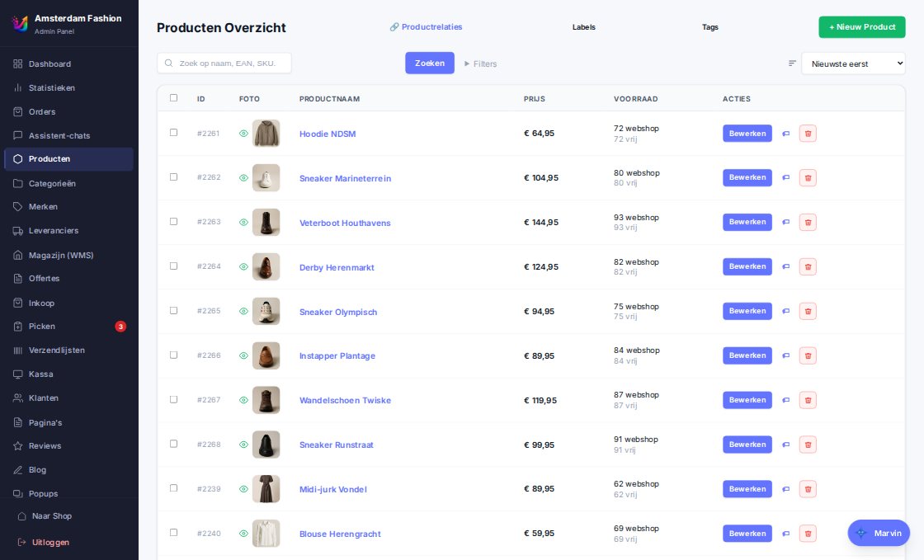The width and height of the screenshot is (924, 560).
Task: Click the product search input field
Action: coord(224,63)
